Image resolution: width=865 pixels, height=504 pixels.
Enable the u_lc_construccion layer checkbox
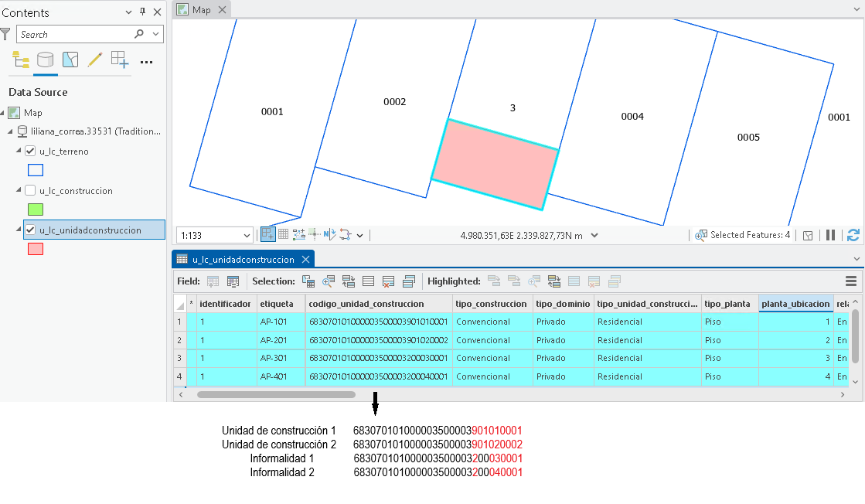tap(30, 190)
